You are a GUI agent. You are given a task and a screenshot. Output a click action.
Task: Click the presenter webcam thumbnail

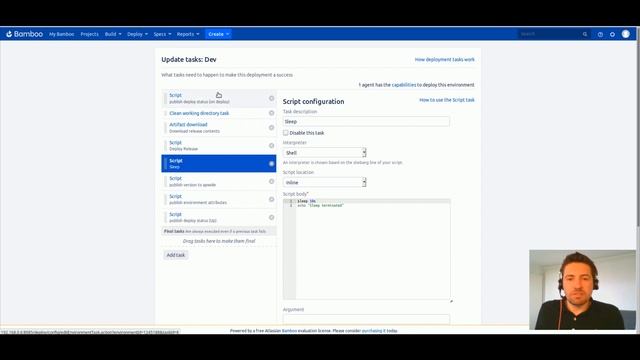582,290
